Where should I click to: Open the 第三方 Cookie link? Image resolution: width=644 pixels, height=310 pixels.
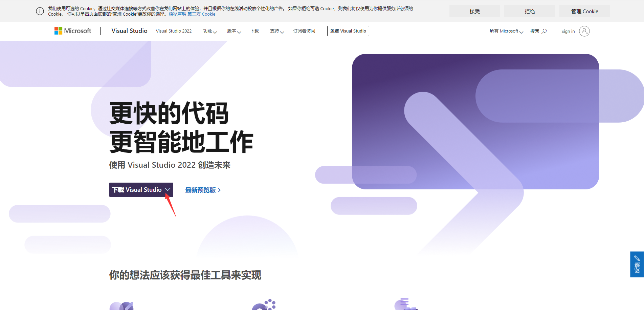click(x=201, y=14)
